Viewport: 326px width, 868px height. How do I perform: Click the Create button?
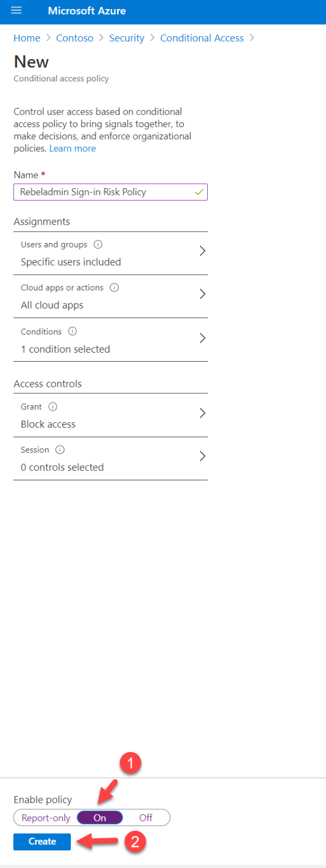click(x=41, y=841)
